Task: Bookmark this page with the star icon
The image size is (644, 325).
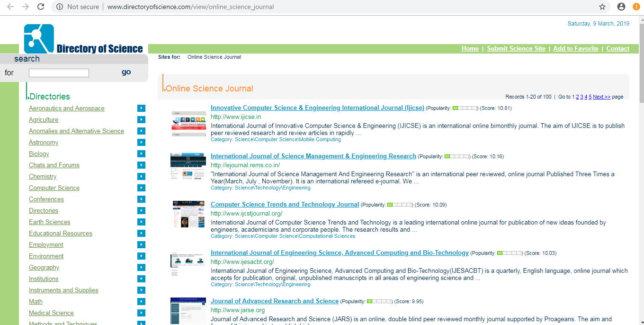Action: click(602, 7)
